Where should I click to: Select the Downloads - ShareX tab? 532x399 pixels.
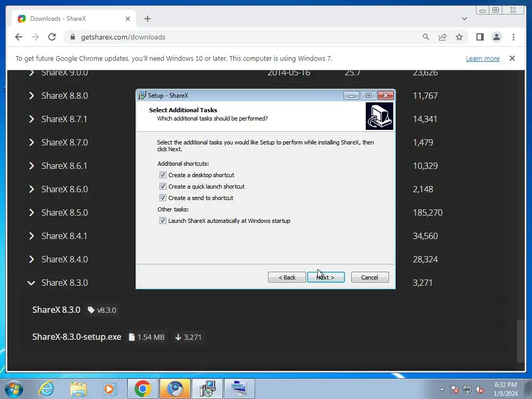[x=74, y=19]
